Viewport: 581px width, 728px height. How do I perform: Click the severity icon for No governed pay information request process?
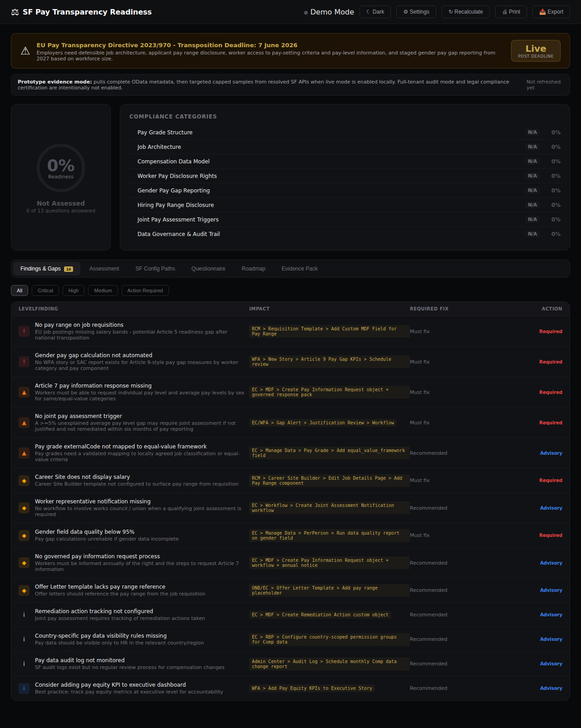24,563
